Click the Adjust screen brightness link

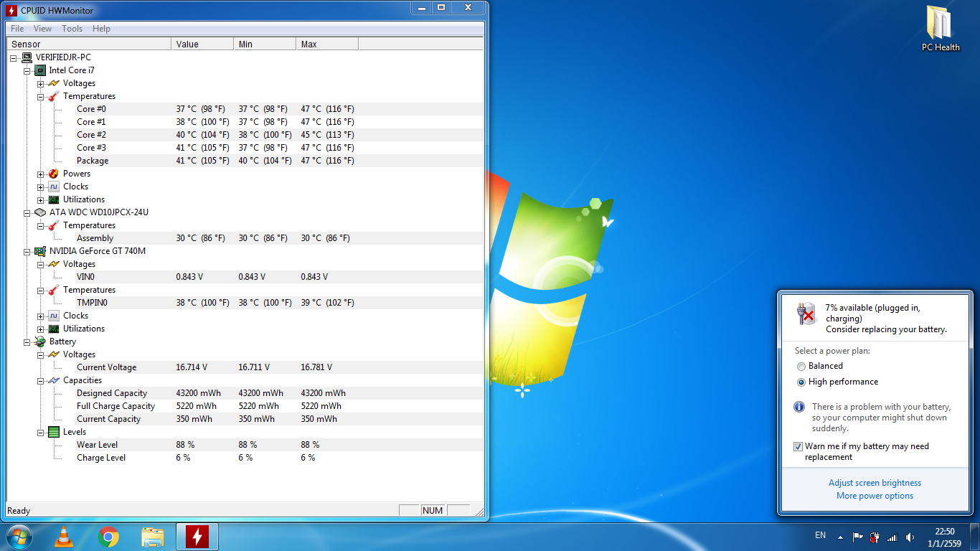pyautogui.click(x=875, y=483)
